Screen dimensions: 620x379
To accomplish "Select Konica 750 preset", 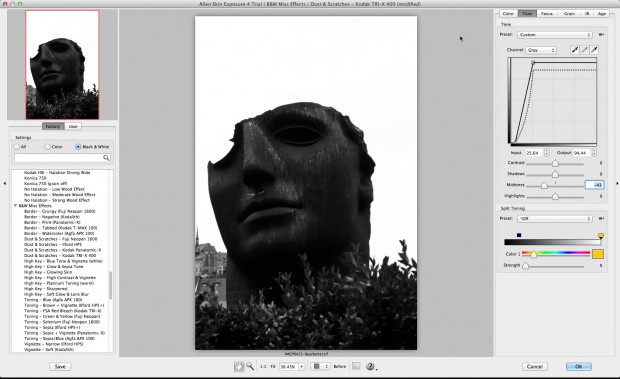I will [35, 178].
